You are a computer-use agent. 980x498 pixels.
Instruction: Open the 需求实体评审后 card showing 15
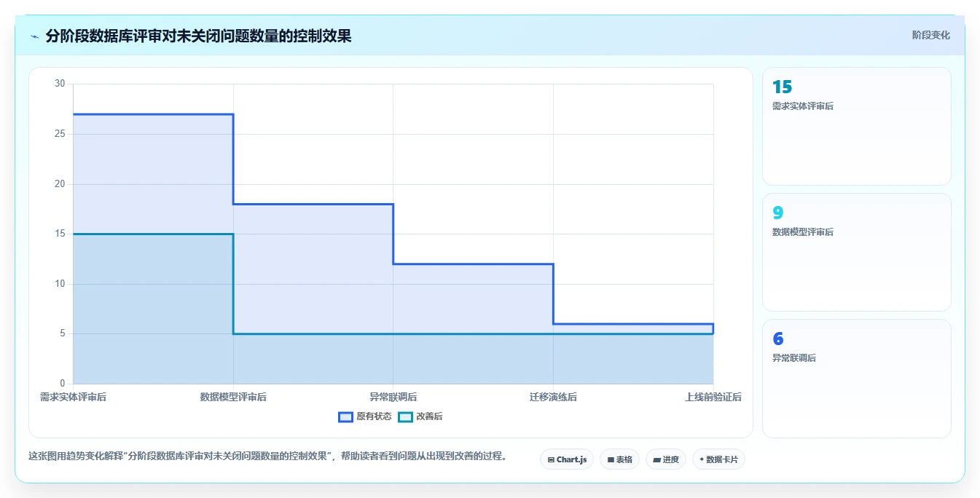coord(857,127)
